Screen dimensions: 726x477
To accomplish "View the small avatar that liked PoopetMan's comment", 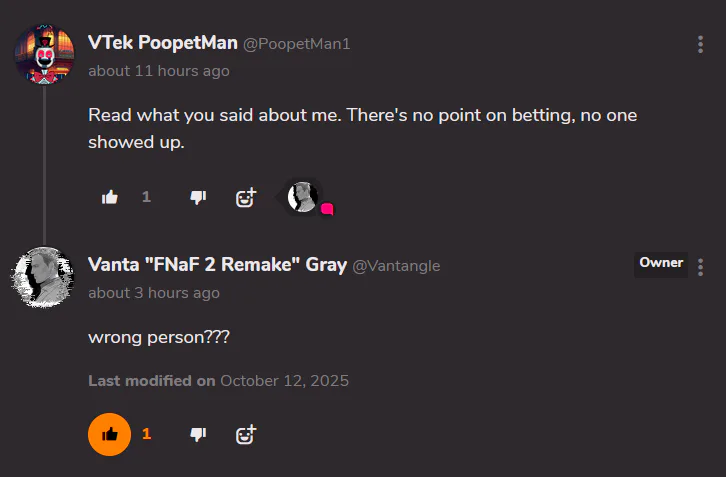I will coord(303,197).
